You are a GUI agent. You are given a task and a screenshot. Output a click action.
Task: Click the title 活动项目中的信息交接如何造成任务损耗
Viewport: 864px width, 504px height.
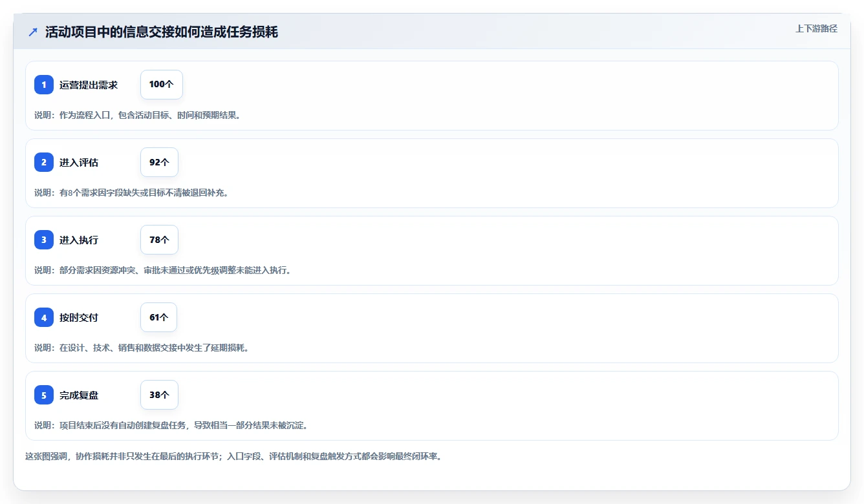[x=162, y=32]
